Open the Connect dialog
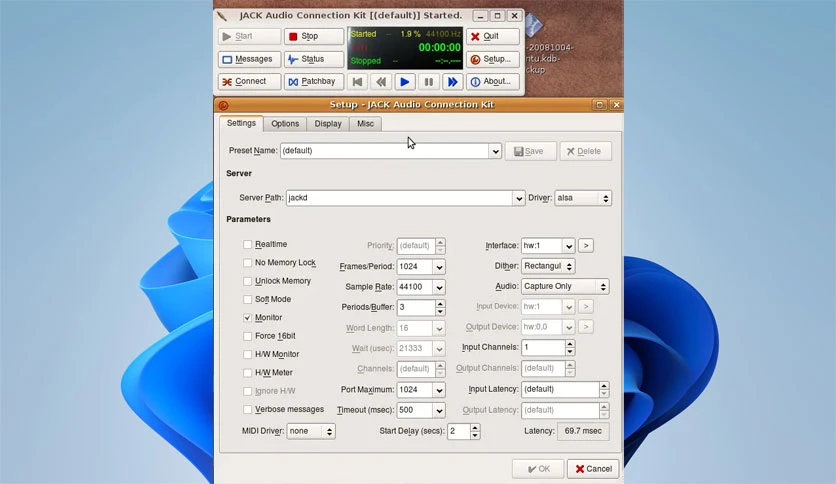 [249, 82]
